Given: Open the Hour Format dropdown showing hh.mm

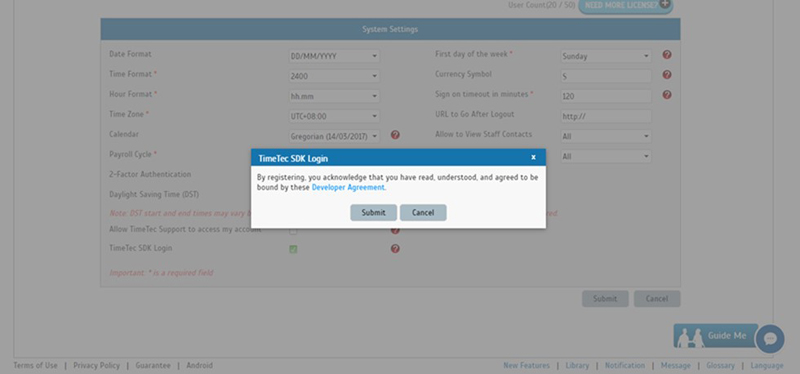Looking at the screenshot, I should click(x=334, y=96).
